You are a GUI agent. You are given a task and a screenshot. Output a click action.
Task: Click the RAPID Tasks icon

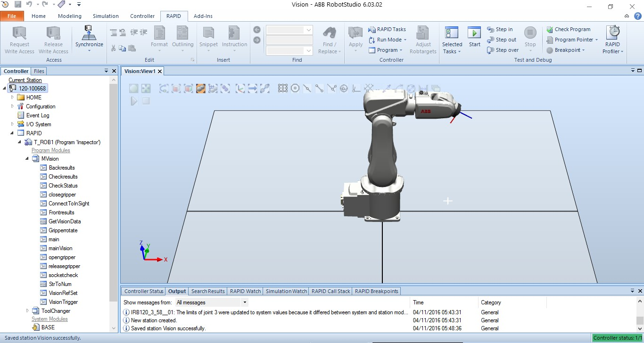372,29
